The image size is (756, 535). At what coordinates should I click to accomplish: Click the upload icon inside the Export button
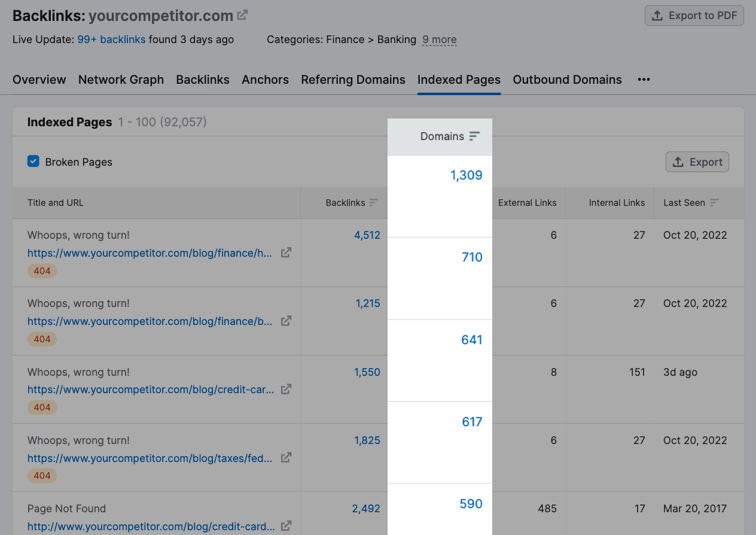click(x=679, y=162)
